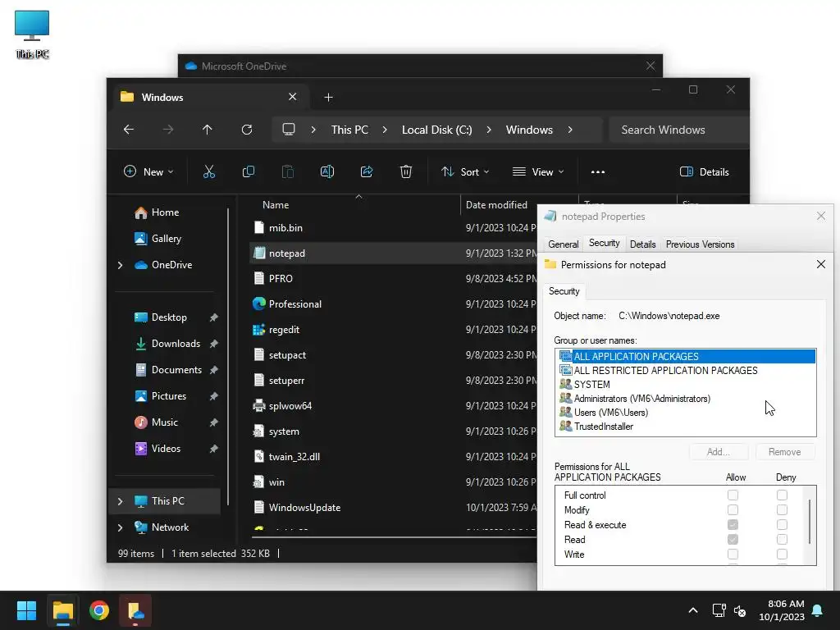Select the Security tab in Permissions dialog
The width and height of the screenshot is (840, 630).
[x=564, y=291]
